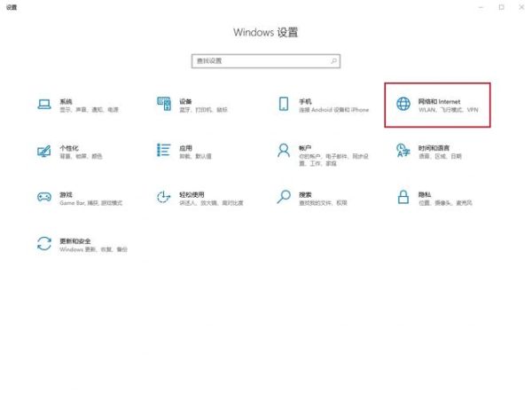
Task: Click the 隐私 title text
Action: click(x=425, y=195)
